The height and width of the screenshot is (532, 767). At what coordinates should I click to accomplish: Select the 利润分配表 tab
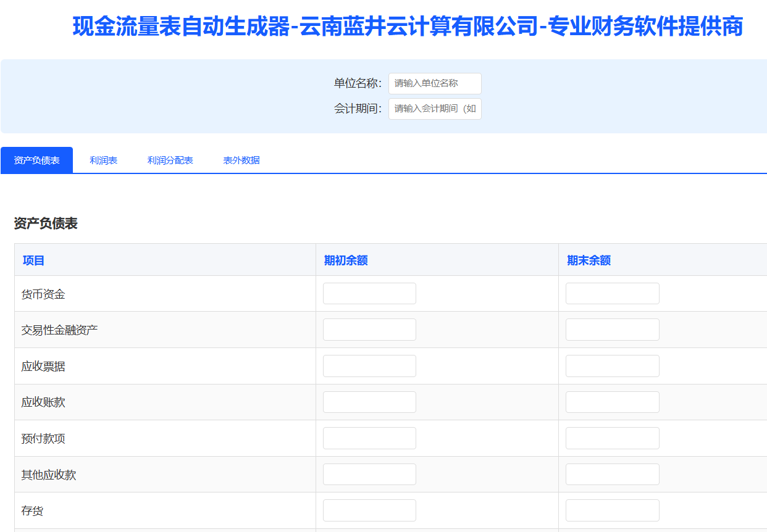coord(170,160)
